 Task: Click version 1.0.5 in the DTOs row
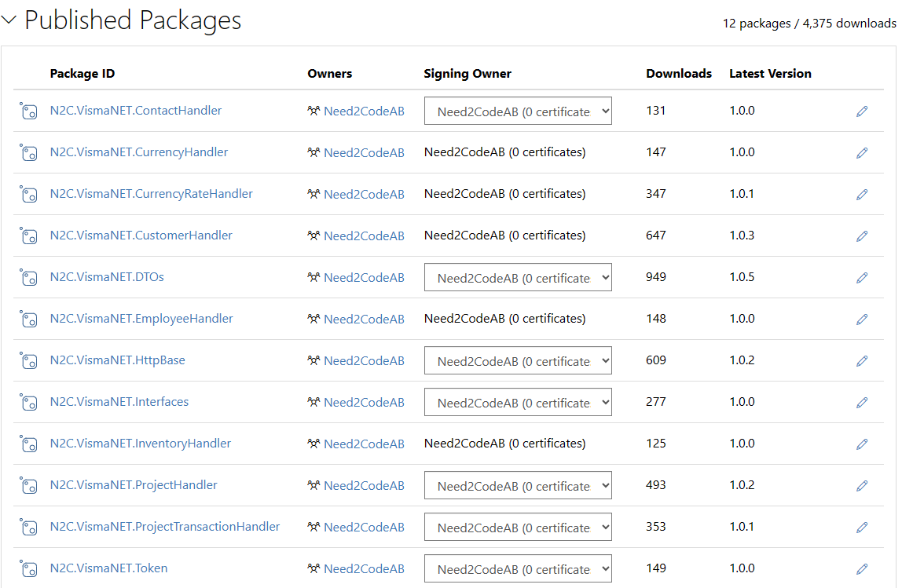click(x=742, y=277)
